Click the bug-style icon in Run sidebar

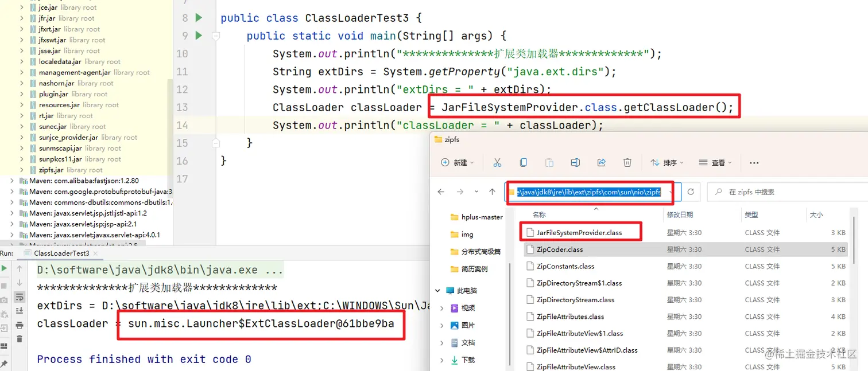[x=5, y=314]
